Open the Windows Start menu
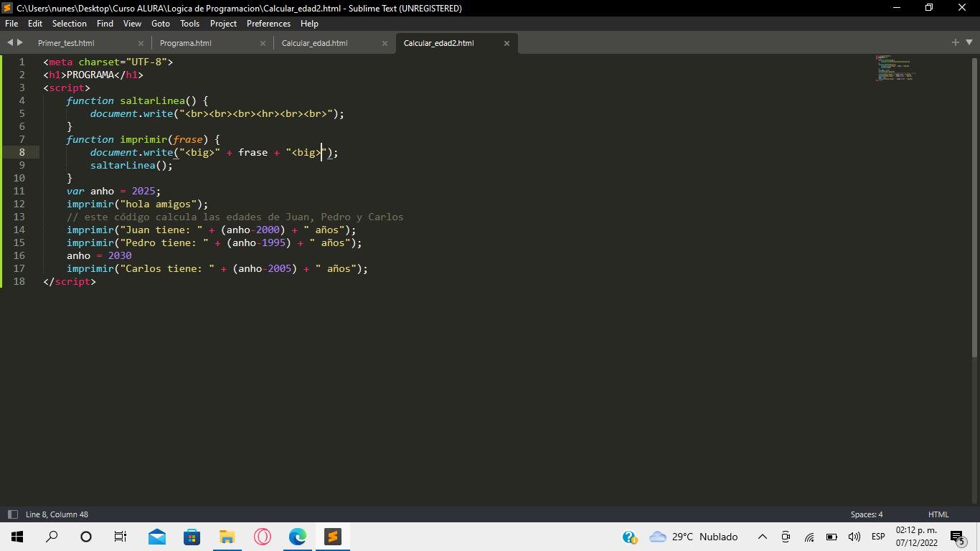 point(17,537)
